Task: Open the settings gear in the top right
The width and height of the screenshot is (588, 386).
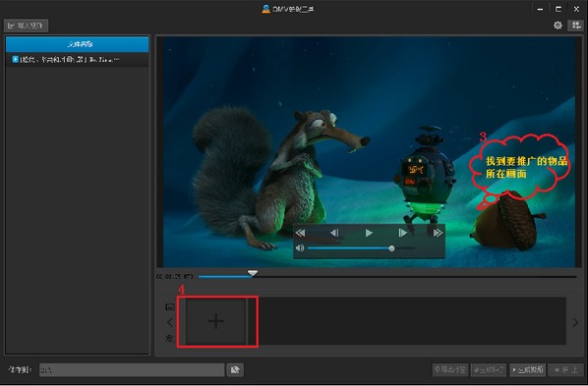Action: click(x=558, y=26)
